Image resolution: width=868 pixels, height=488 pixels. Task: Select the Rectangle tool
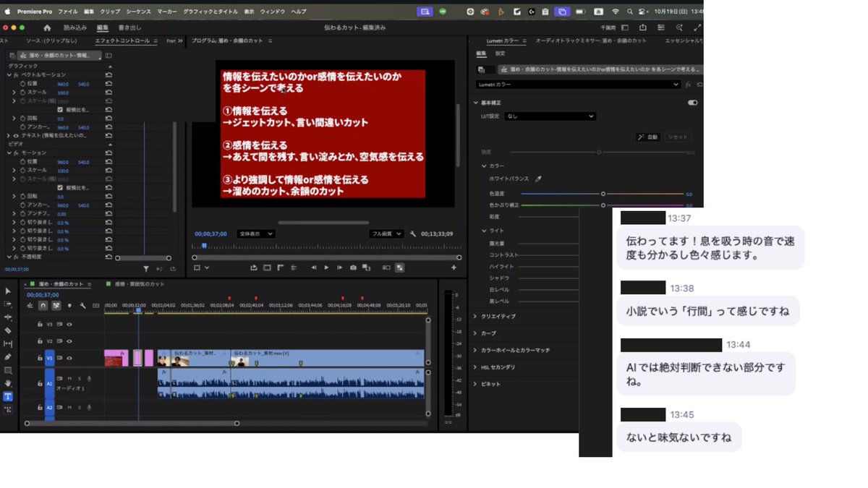click(x=8, y=370)
